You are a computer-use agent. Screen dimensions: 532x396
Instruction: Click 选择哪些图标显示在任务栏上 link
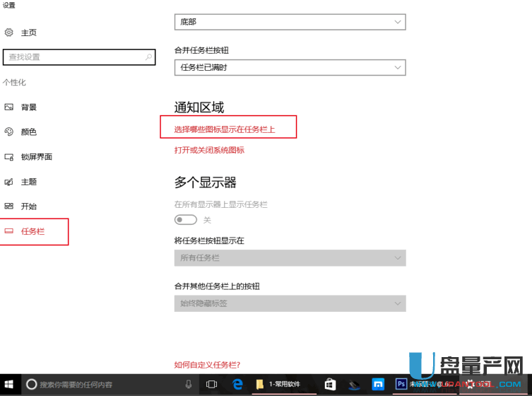pyautogui.click(x=225, y=129)
